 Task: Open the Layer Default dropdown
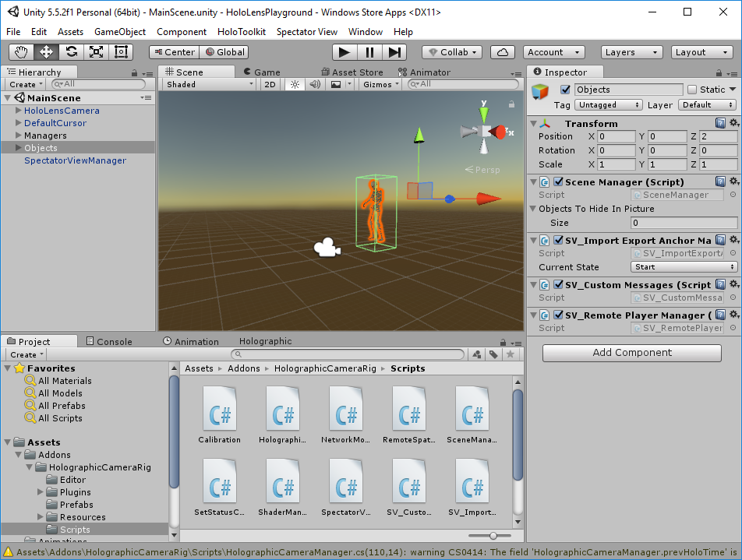708,104
